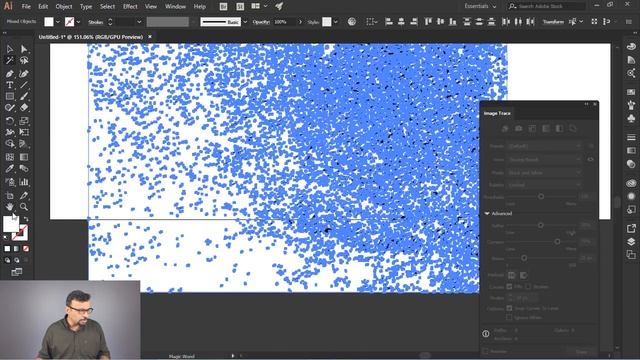This screenshot has height=360, width=640.
Task: Collapse the Advanced section in Image Trace
Action: click(x=487, y=213)
